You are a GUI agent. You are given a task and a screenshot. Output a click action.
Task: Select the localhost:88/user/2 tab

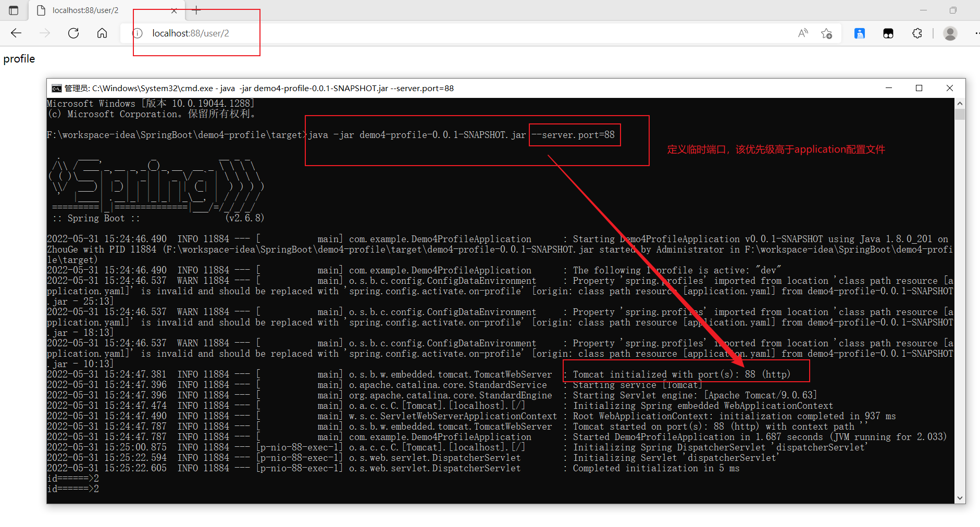click(x=107, y=10)
